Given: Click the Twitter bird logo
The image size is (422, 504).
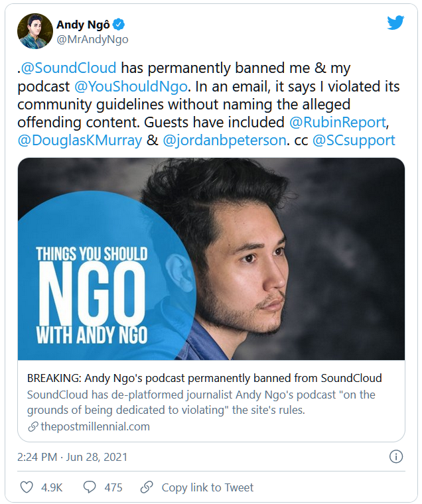Looking at the screenshot, I should tap(395, 23).
